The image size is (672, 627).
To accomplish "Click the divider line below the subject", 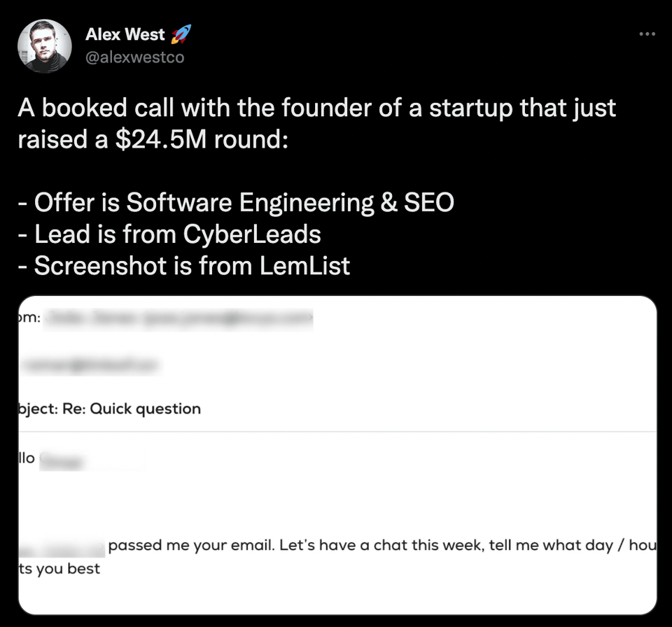I will coord(336,432).
